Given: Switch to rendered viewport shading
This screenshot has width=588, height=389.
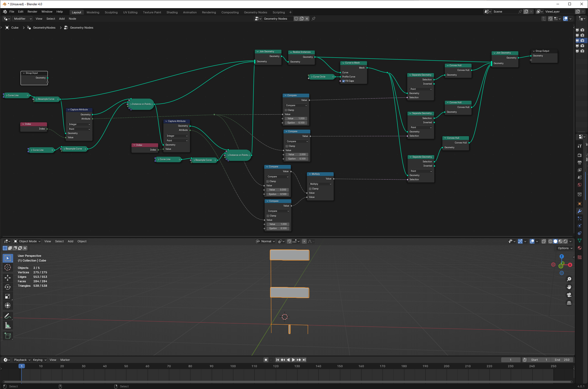Looking at the screenshot, I should tap(565, 241).
